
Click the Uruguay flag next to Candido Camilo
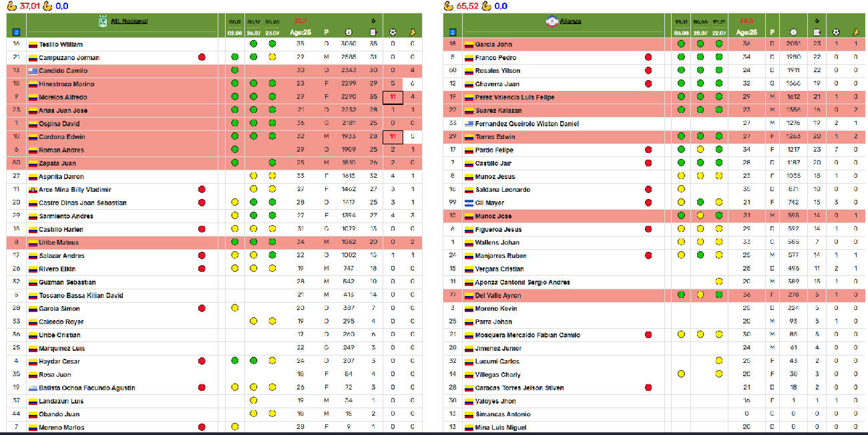click(33, 71)
